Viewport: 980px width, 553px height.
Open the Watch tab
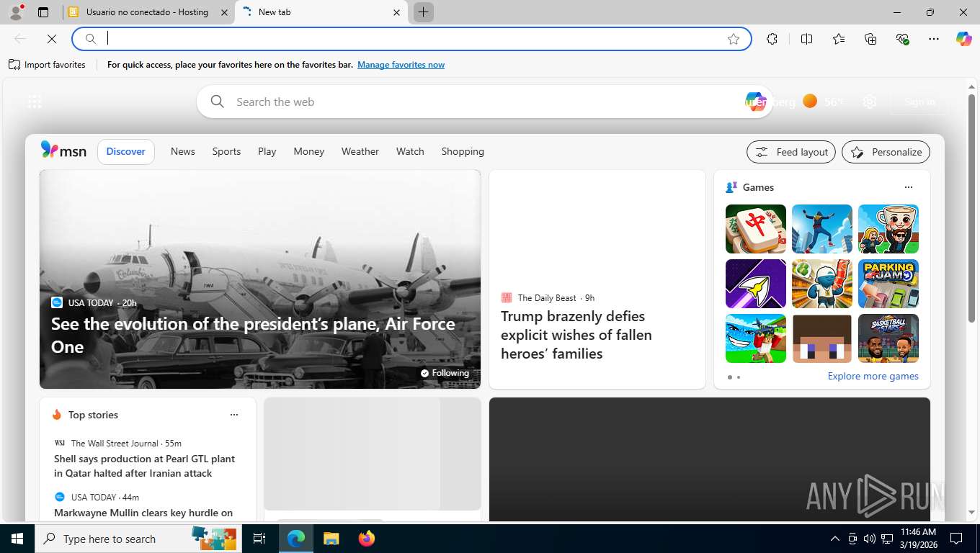click(x=410, y=151)
